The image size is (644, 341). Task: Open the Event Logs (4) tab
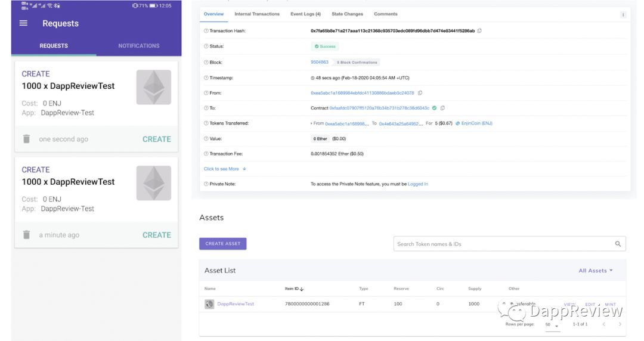305,14
